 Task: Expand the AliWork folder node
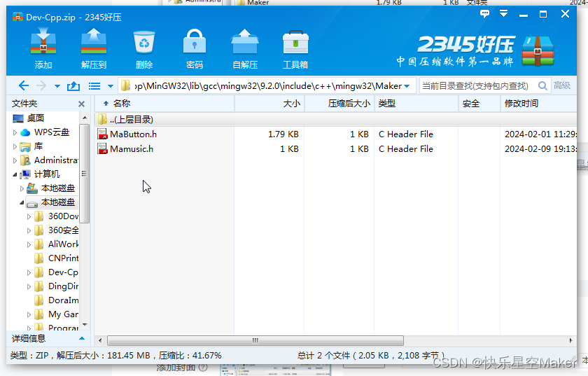(29, 244)
